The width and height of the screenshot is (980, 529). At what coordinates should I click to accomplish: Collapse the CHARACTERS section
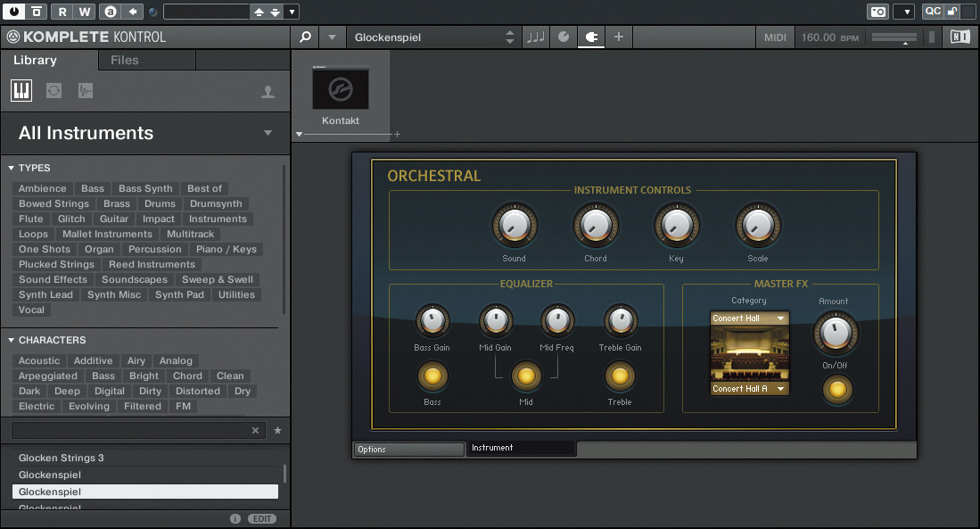12,340
